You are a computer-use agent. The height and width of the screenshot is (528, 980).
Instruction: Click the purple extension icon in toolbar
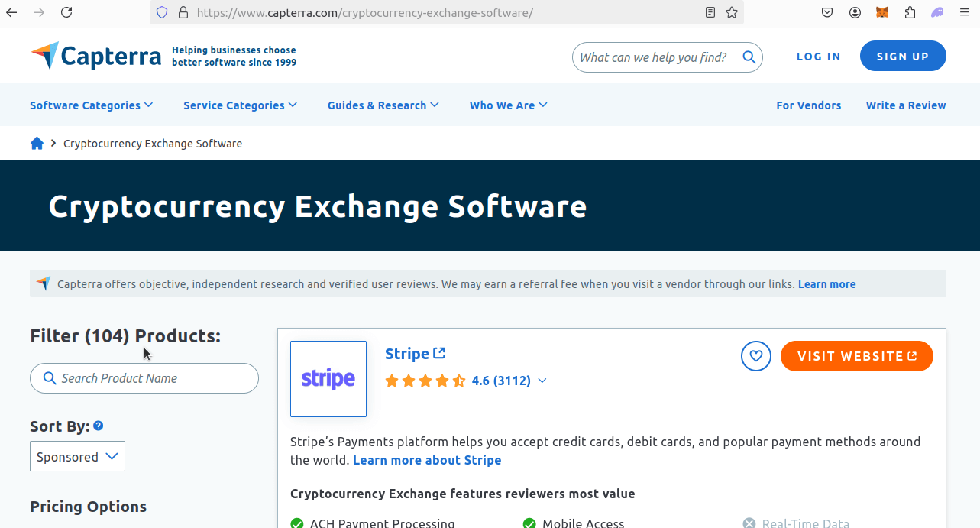point(937,12)
